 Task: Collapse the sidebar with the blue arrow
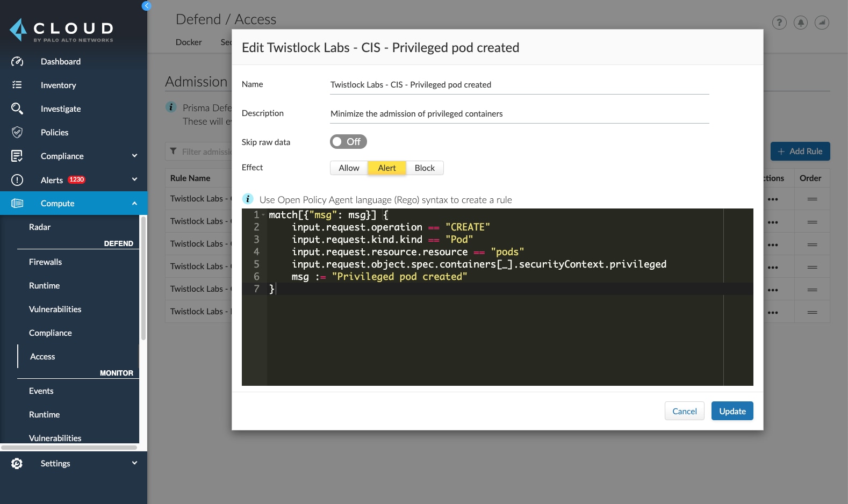146,5
